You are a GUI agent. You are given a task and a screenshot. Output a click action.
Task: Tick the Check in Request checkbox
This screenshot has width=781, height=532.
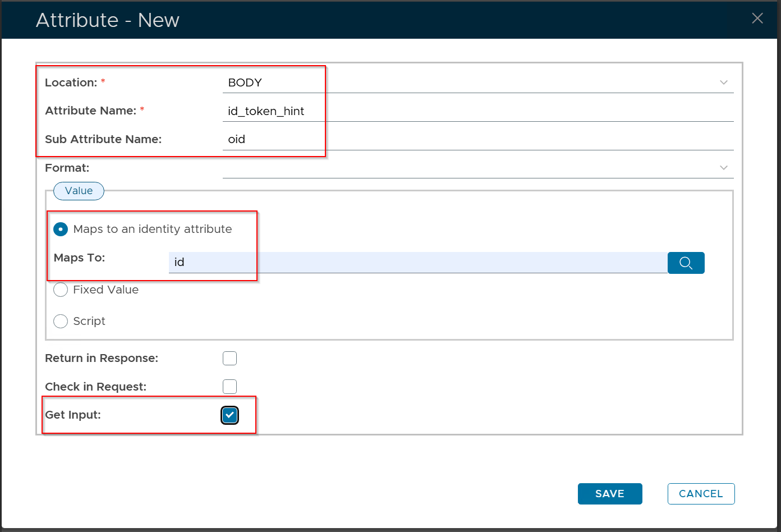[229, 387]
